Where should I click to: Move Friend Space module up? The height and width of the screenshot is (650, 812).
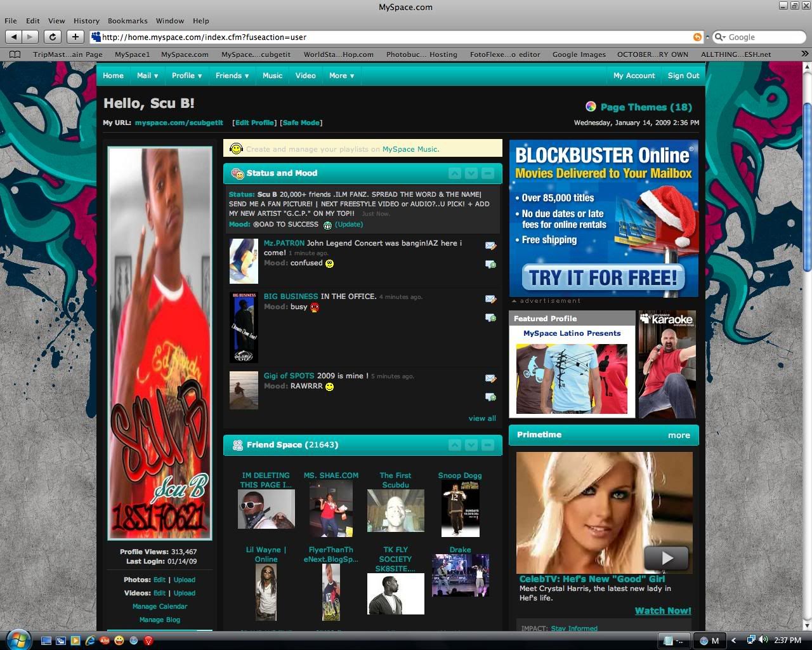(455, 445)
